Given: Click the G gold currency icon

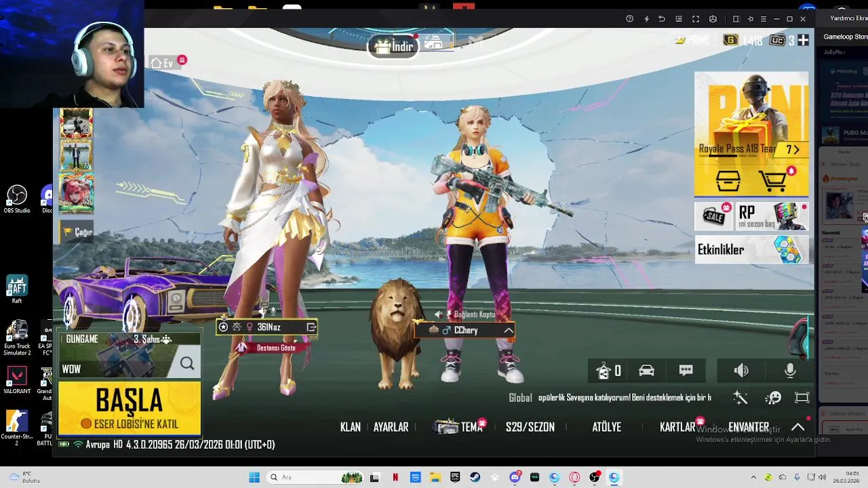Looking at the screenshot, I should coord(730,41).
